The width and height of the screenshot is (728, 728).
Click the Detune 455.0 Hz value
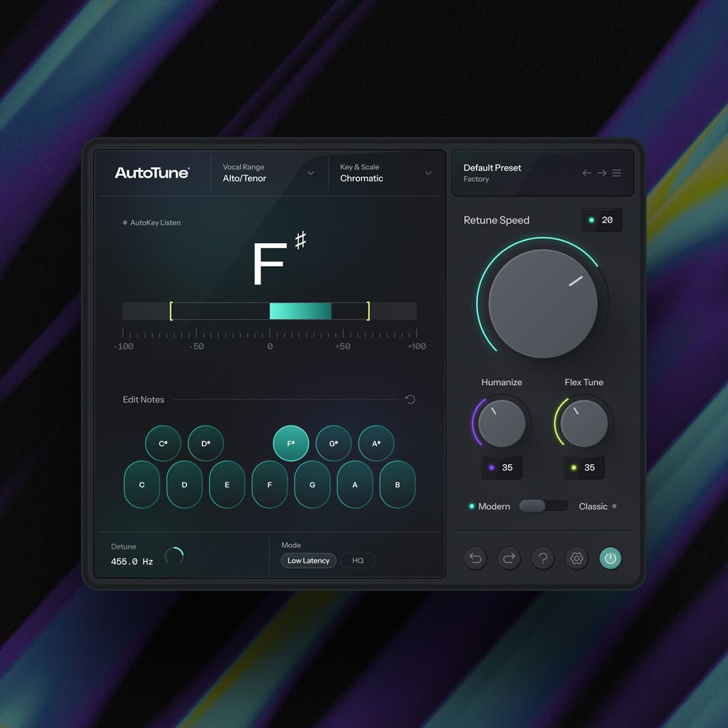(x=132, y=561)
